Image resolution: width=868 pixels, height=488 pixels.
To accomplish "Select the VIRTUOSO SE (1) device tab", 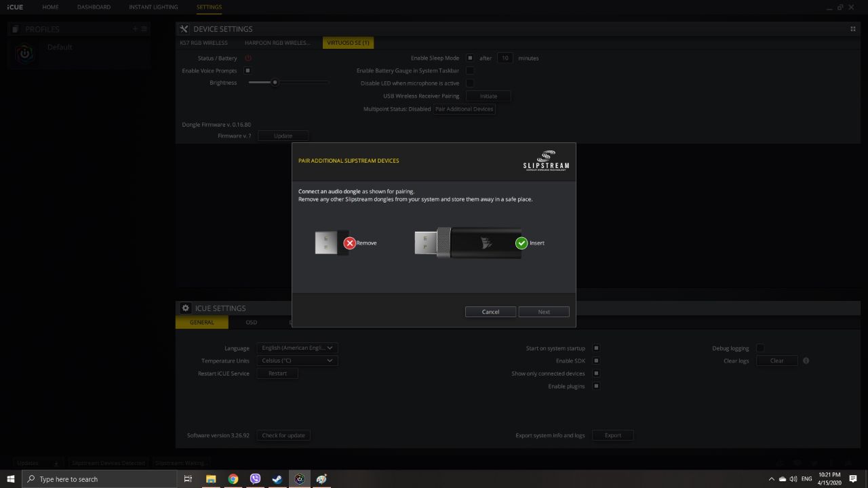I will pyautogui.click(x=348, y=43).
